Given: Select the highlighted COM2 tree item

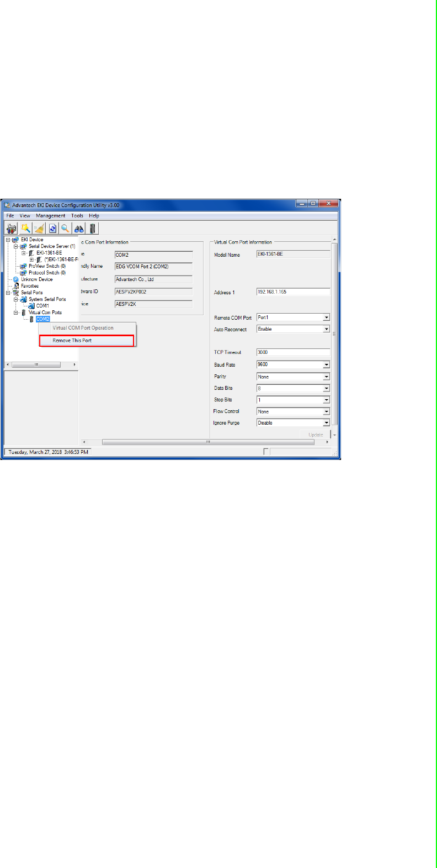Looking at the screenshot, I should [x=43, y=319].
